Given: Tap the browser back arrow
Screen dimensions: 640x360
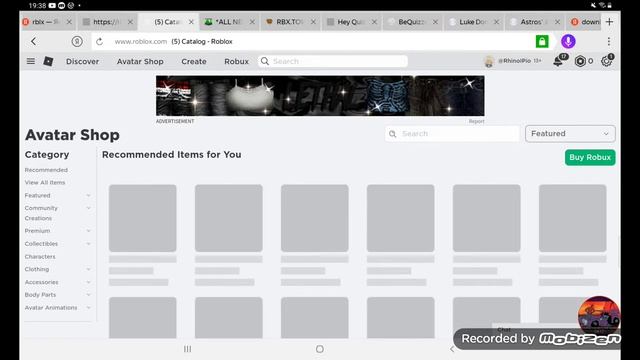Looking at the screenshot, I should [x=33, y=41].
